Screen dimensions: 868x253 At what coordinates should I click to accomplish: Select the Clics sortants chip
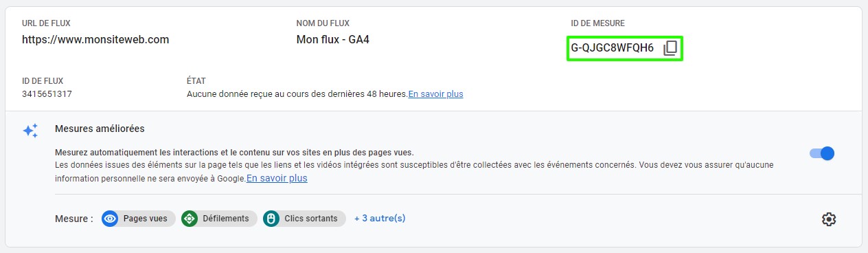pyautogui.click(x=304, y=219)
